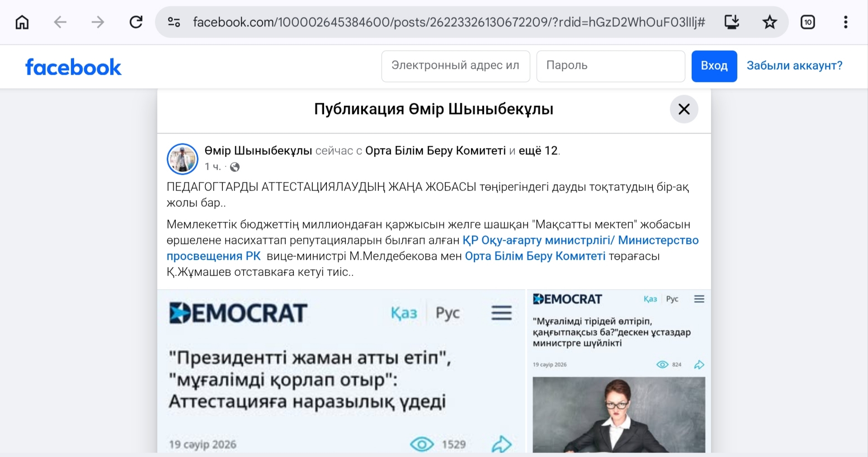Image resolution: width=868 pixels, height=457 pixels.
Task: Open Орта Білім Беру Комитеті tag in header
Action: pos(435,151)
